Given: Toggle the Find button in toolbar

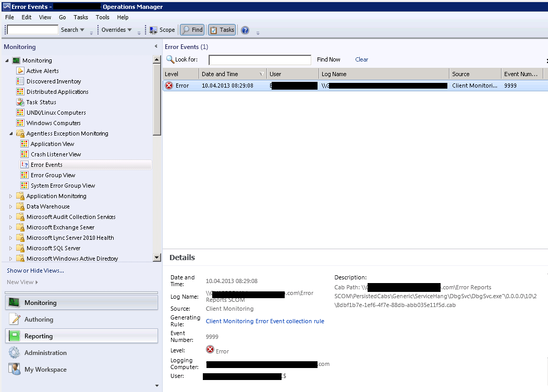Looking at the screenshot, I should [192, 30].
